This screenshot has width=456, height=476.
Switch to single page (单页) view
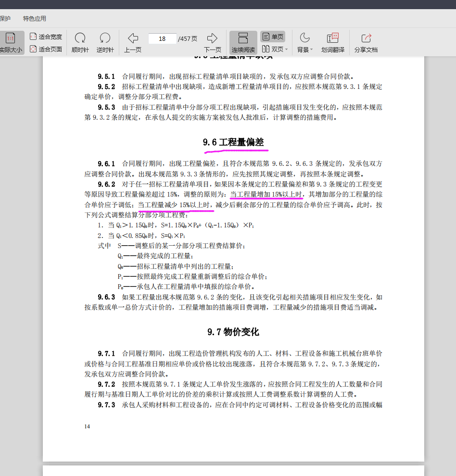(273, 37)
